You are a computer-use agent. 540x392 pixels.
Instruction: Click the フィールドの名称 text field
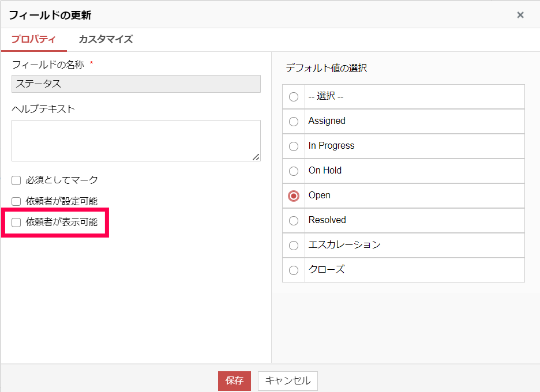136,84
